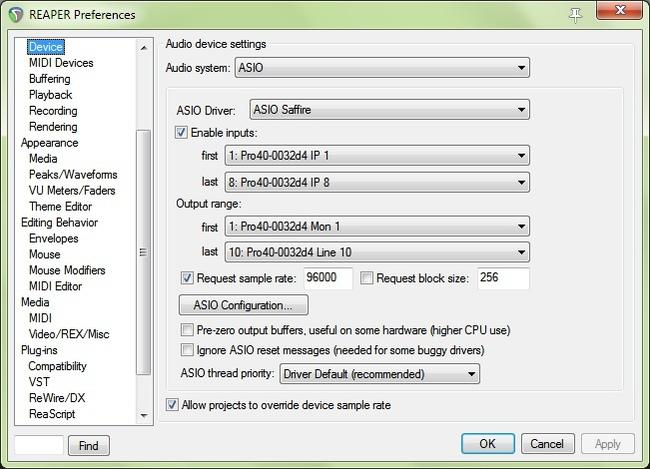650x469 pixels.
Task: Click the ASIO Configuration button
Action: point(243,305)
